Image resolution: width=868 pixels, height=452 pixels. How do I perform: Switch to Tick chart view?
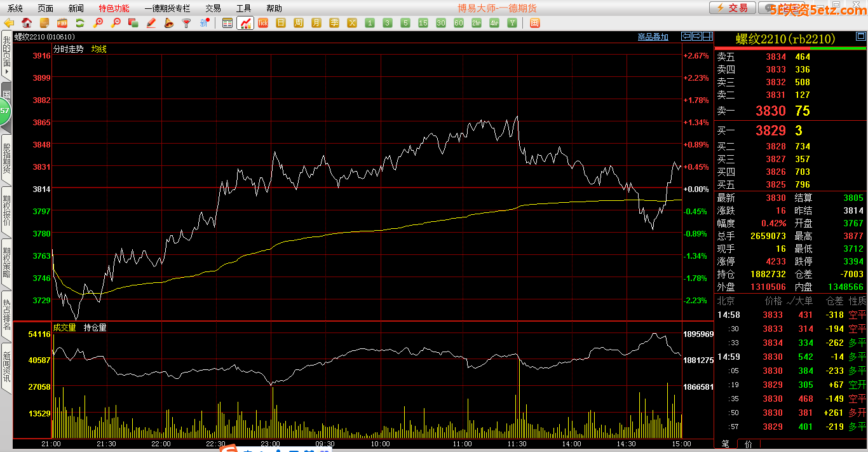tap(263, 23)
